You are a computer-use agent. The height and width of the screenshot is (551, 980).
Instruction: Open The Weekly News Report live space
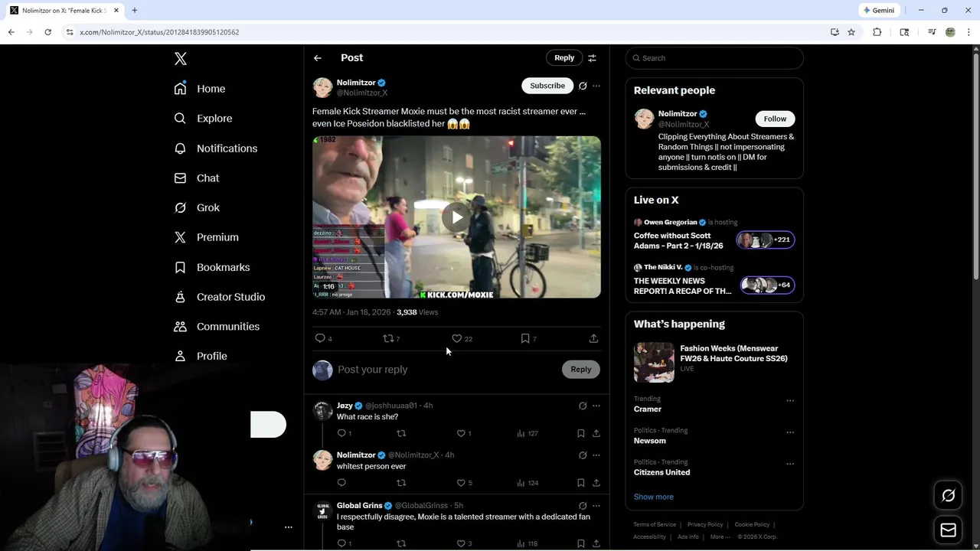[714, 279]
